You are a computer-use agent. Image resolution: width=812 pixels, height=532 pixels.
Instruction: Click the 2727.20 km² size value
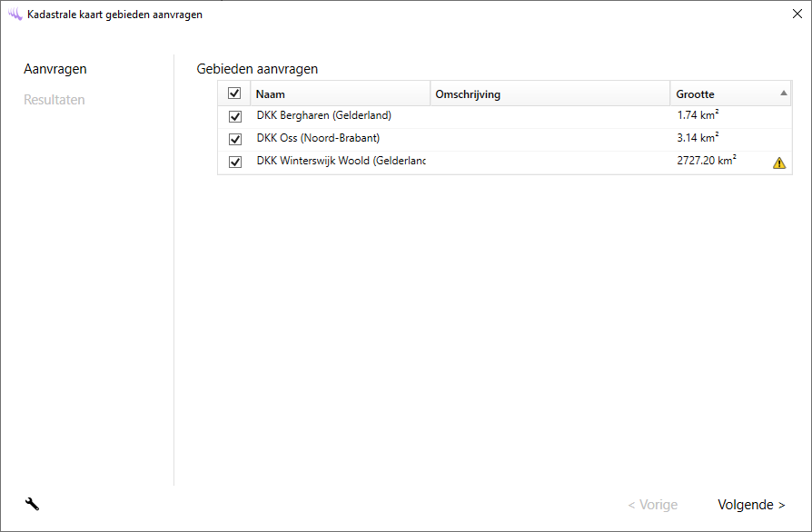706,163
